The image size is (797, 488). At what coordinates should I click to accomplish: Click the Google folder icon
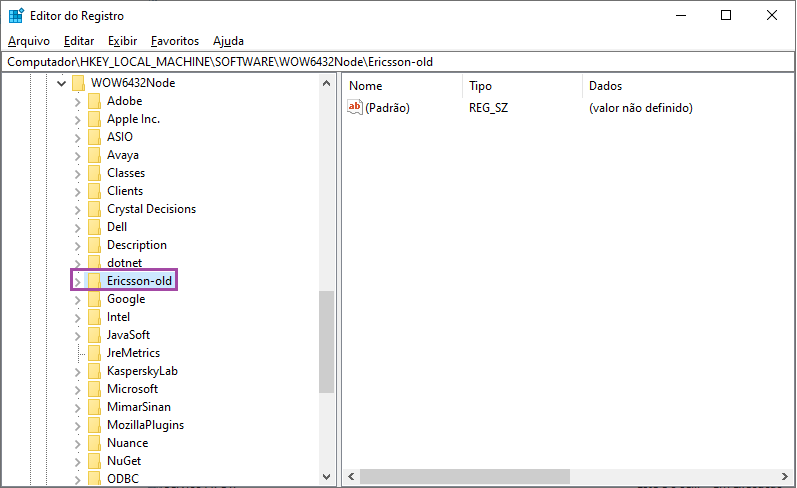[x=94, y=299]
